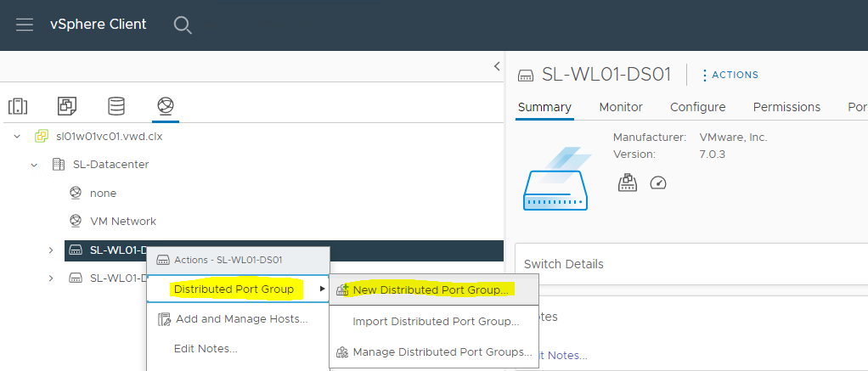
Task: Click the VMware, Inc. manufacturer value
Action: pos(734,137)
